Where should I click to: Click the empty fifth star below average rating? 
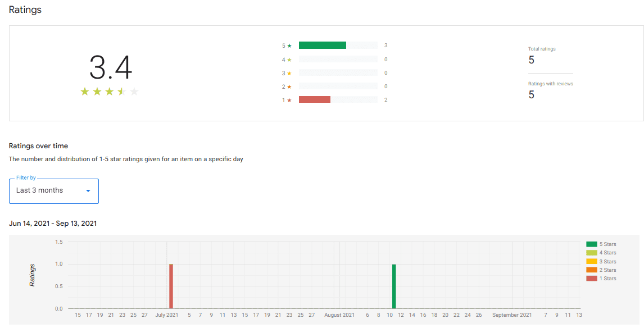tap(135, 92)
